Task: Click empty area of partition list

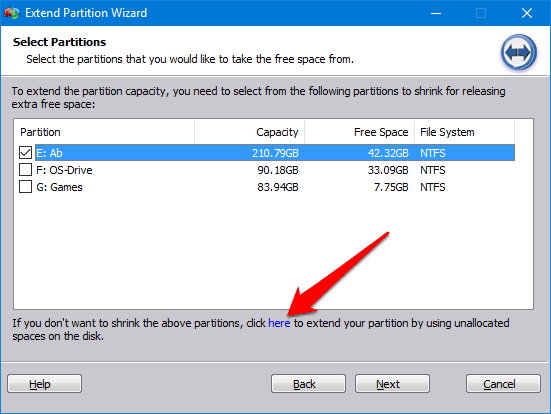Action: click(176, 253)
